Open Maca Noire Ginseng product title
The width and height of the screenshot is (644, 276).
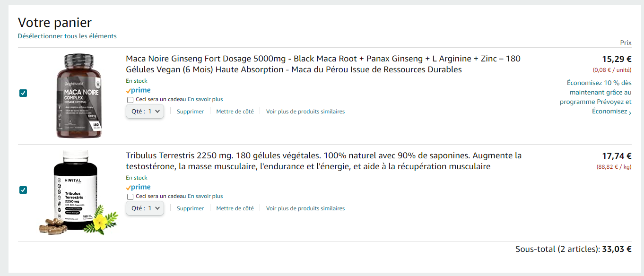(x=323, y=64)
